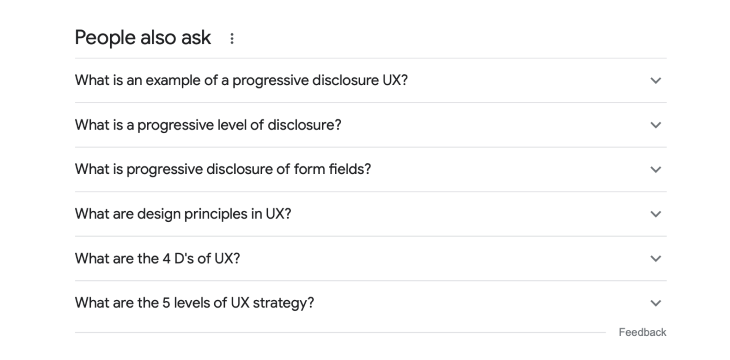Click the Feedback link
Image resolution: width=730 pixels, height=360 pixels.
642,333
